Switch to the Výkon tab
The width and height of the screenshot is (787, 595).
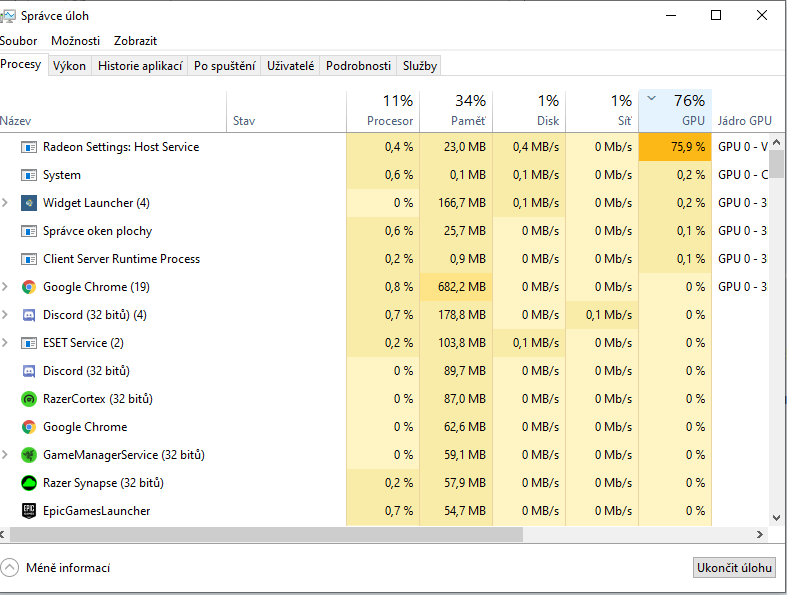click(x=69, y=66)
